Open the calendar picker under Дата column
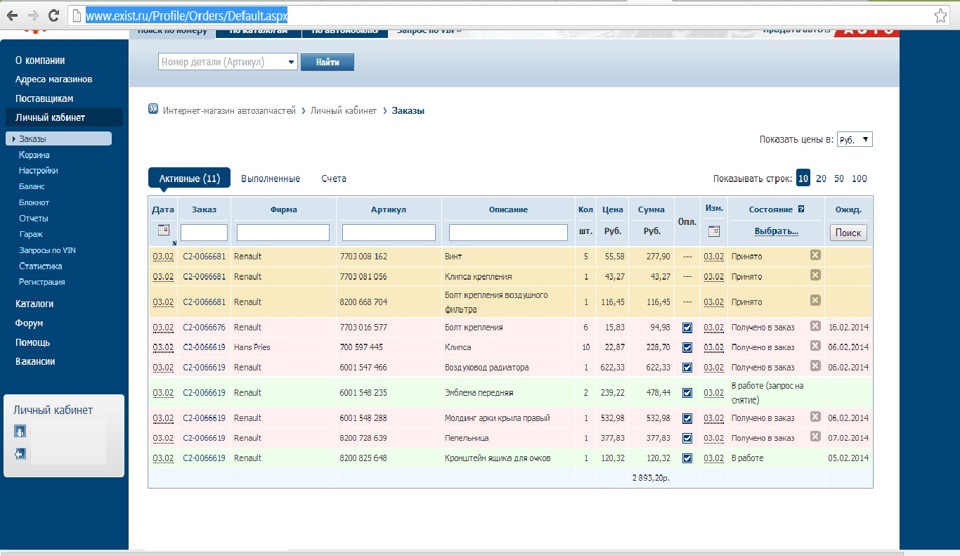 (163, 231)
